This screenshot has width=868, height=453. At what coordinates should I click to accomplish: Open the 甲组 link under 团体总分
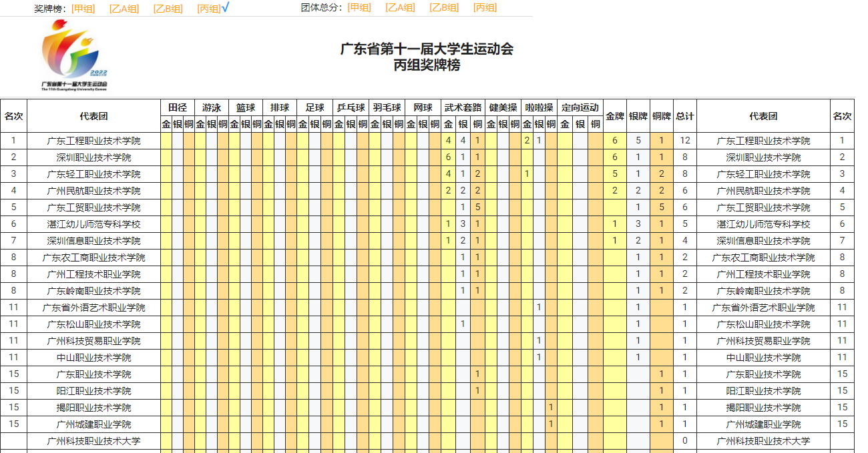tap(359, 8)
